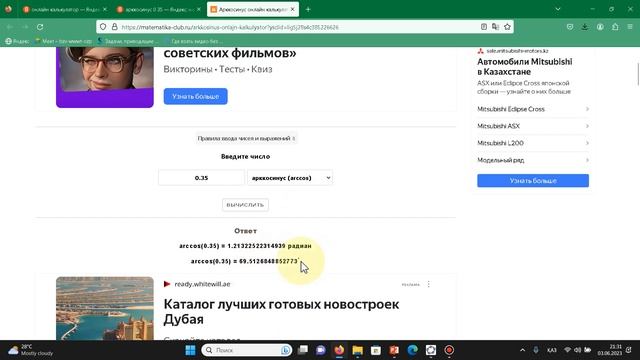Open the 'арккосинус (arccos)' function dropdown
640x360 pixels.
[x=290, y=178]
